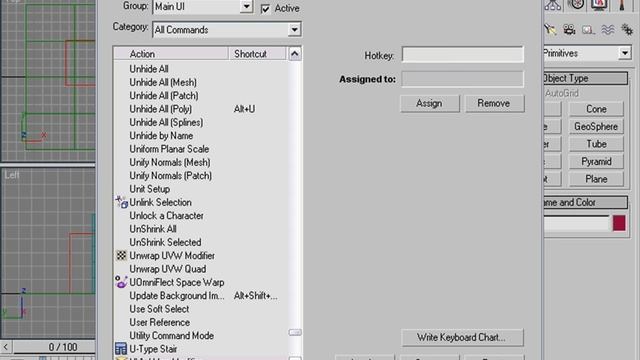640x360 pixels.
Task: Select the U-Type Stair action
Action: pos(153,349)
